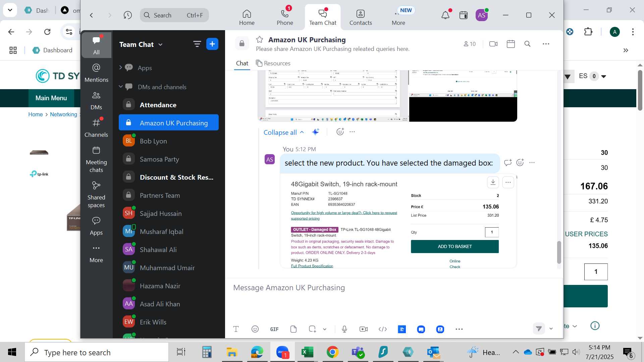Viewport: 644px width, 362px height.
Task: Open DMs in the sidebar
Action: point(96,100)
